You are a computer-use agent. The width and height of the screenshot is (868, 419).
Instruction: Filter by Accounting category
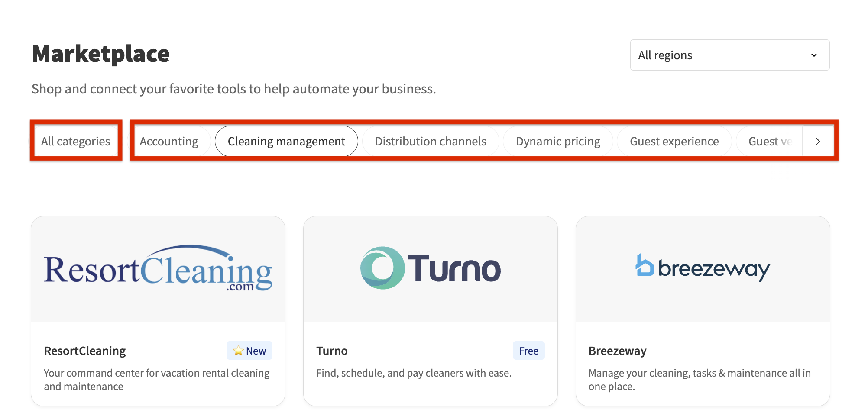[x=169, y=141]
